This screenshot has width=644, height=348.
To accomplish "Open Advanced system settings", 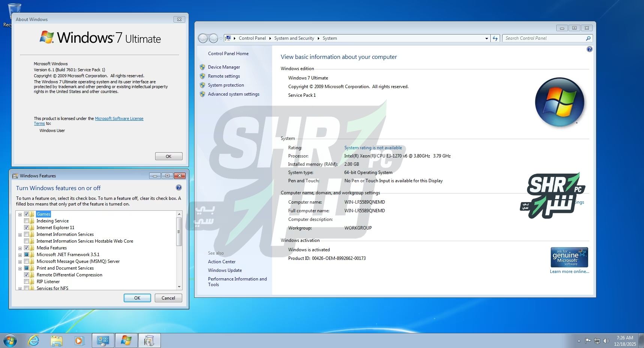I will pos(234,94).
